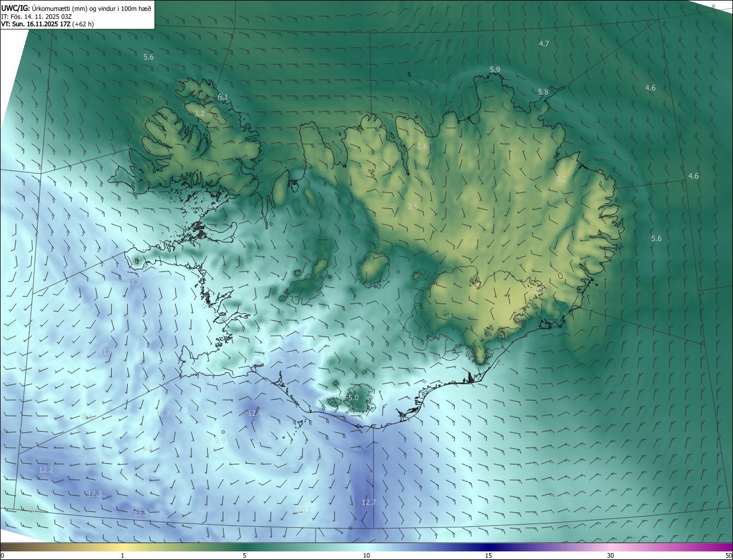Select the 1 tick on the color scale
The height and width of the screenshot is (560, 733).
123,555
